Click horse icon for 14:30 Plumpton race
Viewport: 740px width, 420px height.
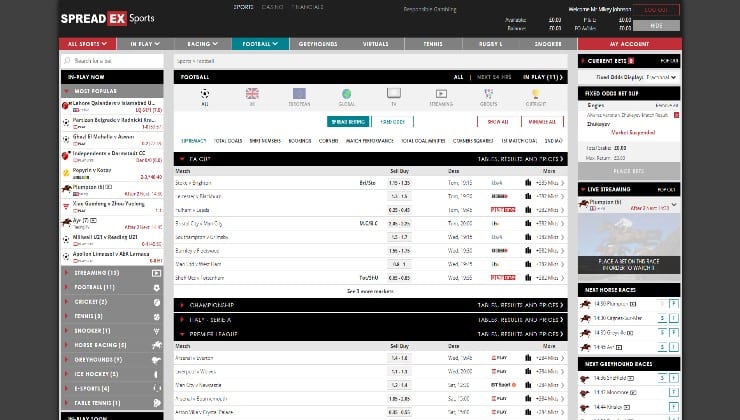[x=585, y=304]
